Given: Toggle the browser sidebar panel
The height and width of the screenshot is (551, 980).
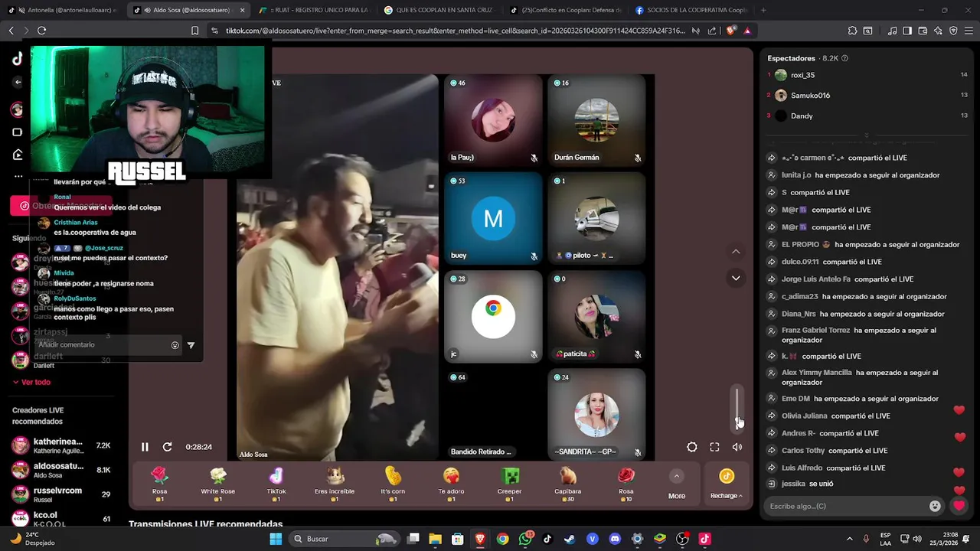Looking at the screenshot, I should (x=907, y=31).
